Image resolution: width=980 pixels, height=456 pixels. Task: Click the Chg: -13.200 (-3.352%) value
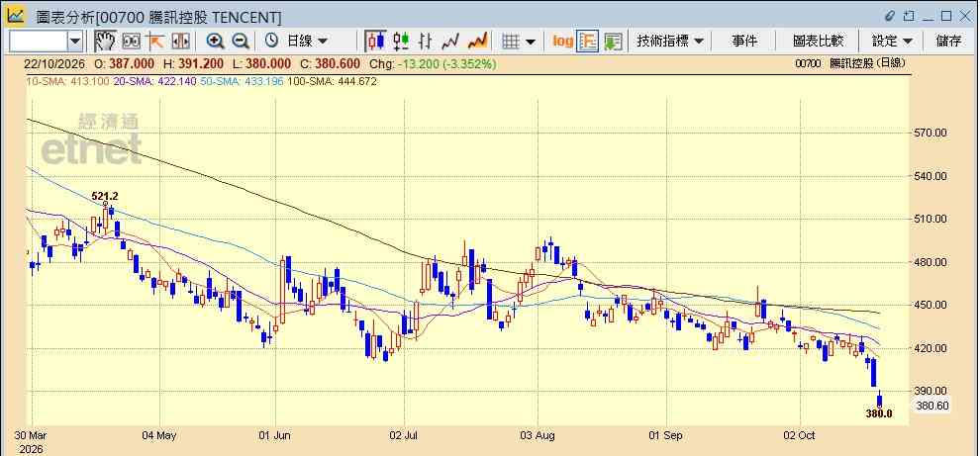click(433, 63)
